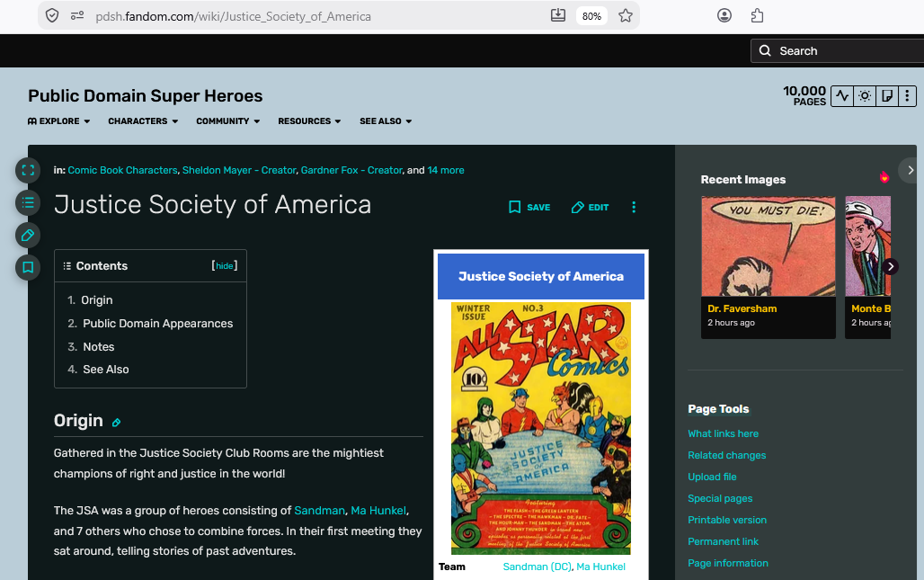Open Upload file page tool

tap(712, 477)
